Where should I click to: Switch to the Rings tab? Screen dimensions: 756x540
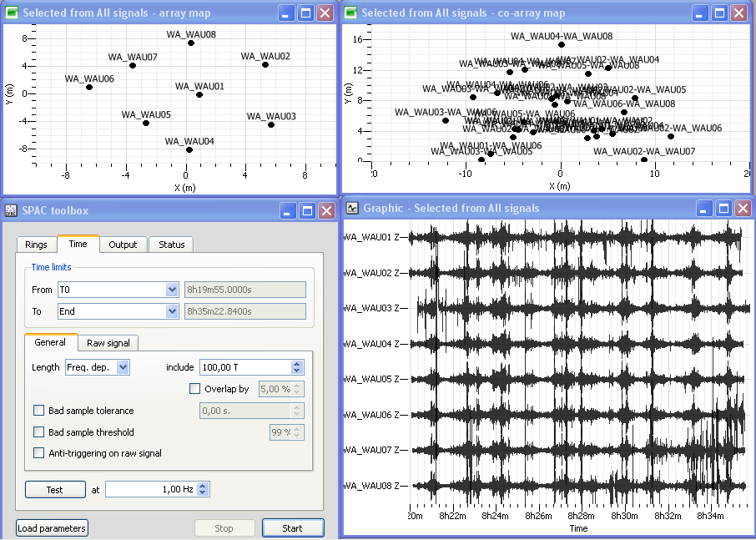[37, 245]
